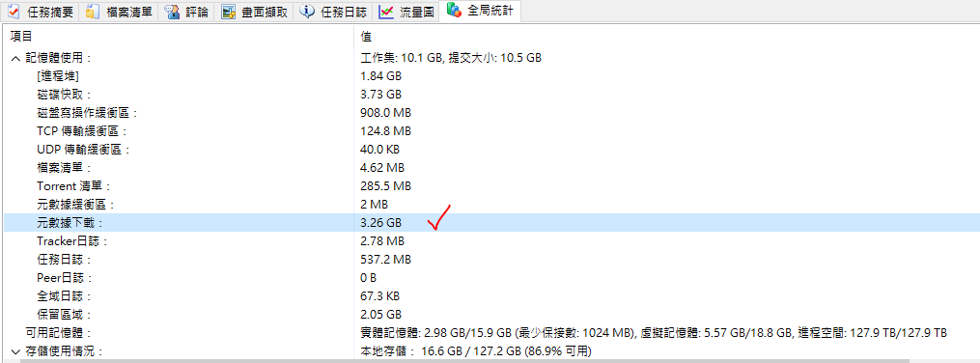This screenshot has height=363, width=980.
Task: Collapse the 記憶體使用 section
Action: pyautogui.click(x=15, y=58)
